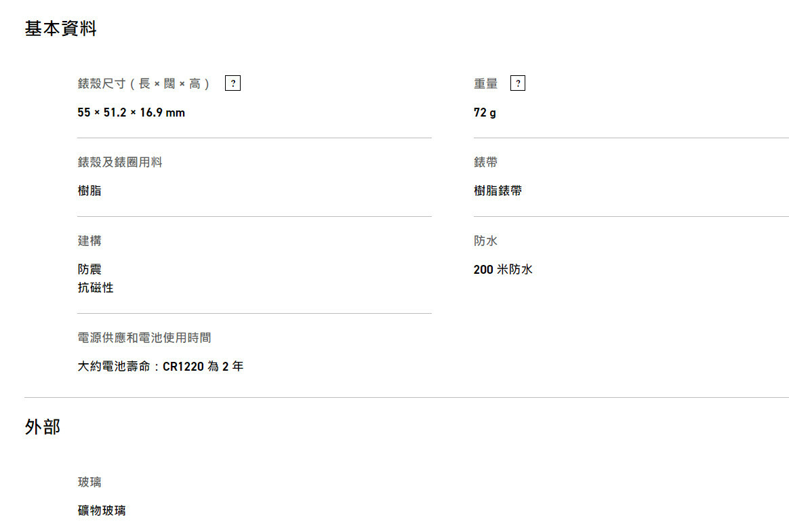Image resolution: width=789 pixels, height=532 pixels.
Task: Click the 錶殼及錶圈用料 label
Action: (x=120, y=163)
